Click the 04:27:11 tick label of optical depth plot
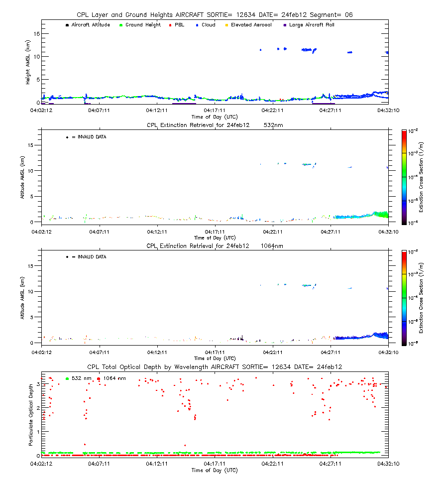 point(331,464)
